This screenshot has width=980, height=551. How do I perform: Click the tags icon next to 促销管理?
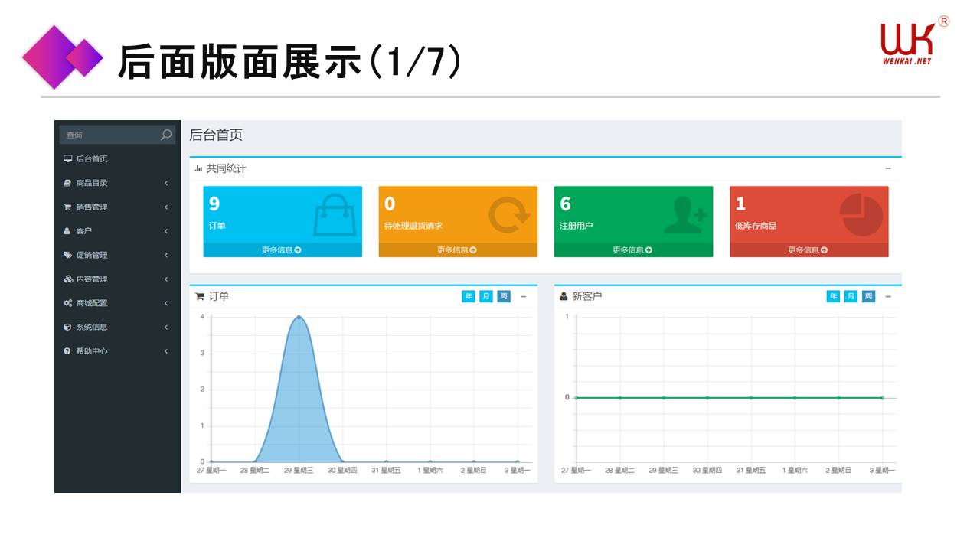pyautogui.click(x=68, y=255)
